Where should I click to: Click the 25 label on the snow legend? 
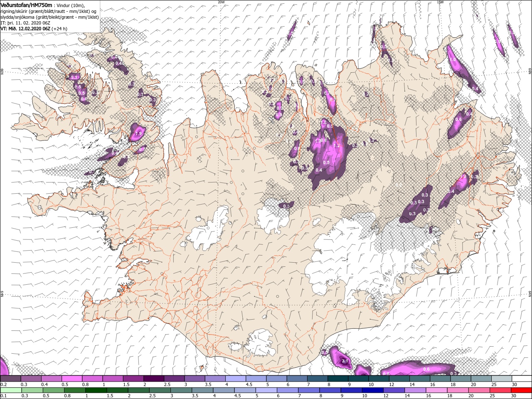[x=494, y=384]
